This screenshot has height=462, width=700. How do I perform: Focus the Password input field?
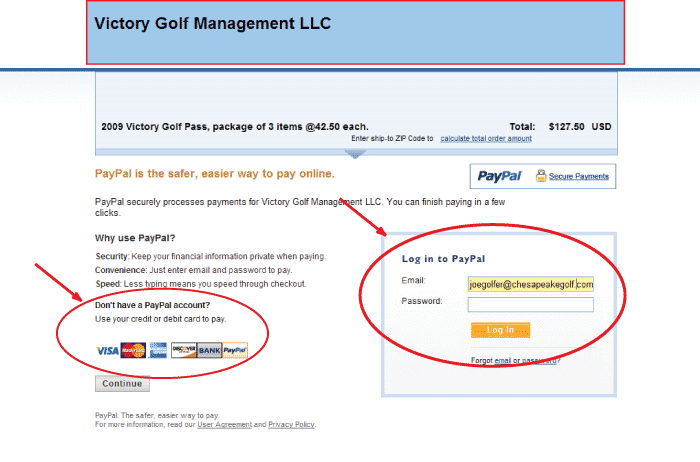click(x=530, y=305)
